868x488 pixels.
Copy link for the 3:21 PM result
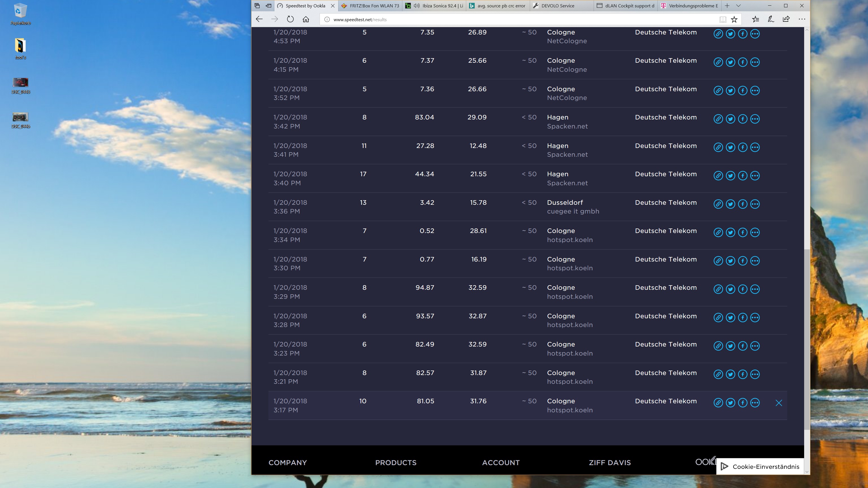pos(718,374)
